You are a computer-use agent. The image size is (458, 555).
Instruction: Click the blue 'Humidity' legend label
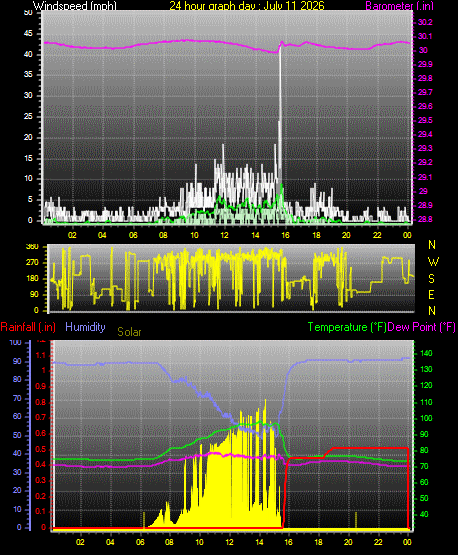85,326
